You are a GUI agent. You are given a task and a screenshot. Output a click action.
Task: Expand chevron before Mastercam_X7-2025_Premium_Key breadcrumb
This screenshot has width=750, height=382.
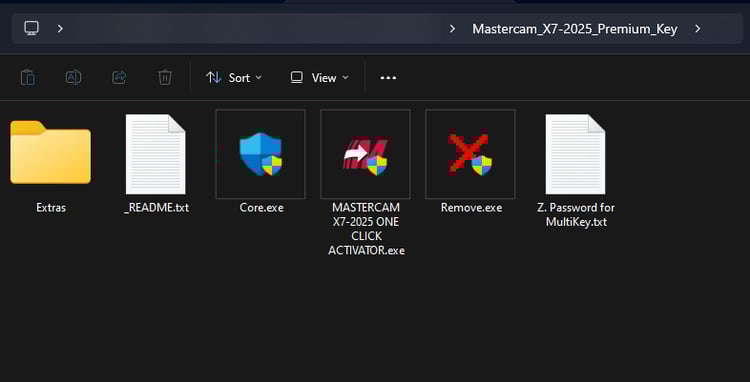[x=452, y=29]
